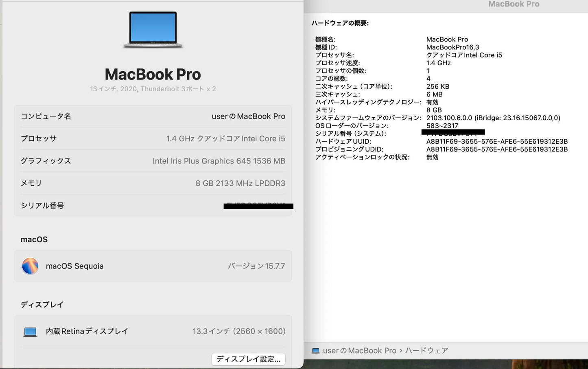The image size is (588, 369).
Task: Click the プロセッサ row label in About panel
Action: pyautogui.click(x=39, y=138)
